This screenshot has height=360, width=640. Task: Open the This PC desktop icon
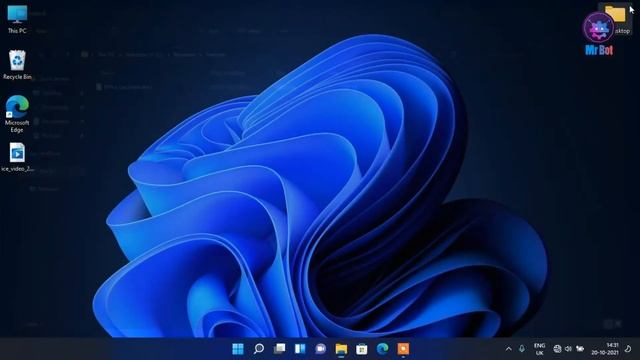17,19
